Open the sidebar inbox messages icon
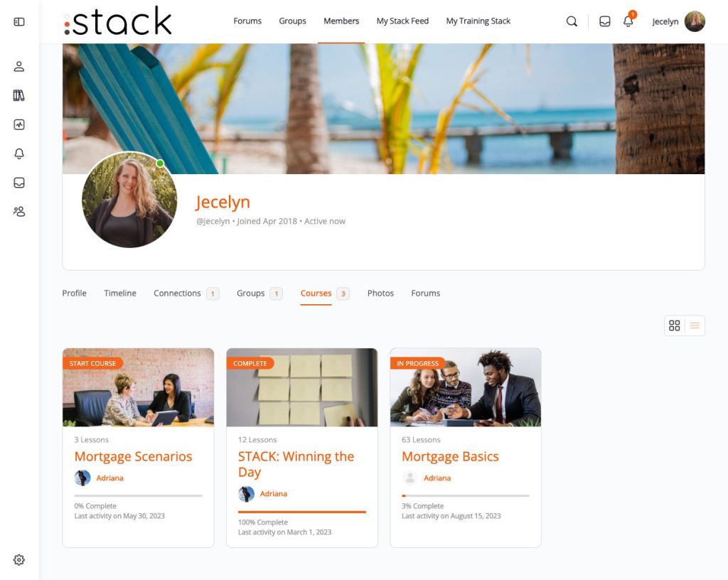The height and width of the screenshot is (580, 728). (x=19, y=183)
